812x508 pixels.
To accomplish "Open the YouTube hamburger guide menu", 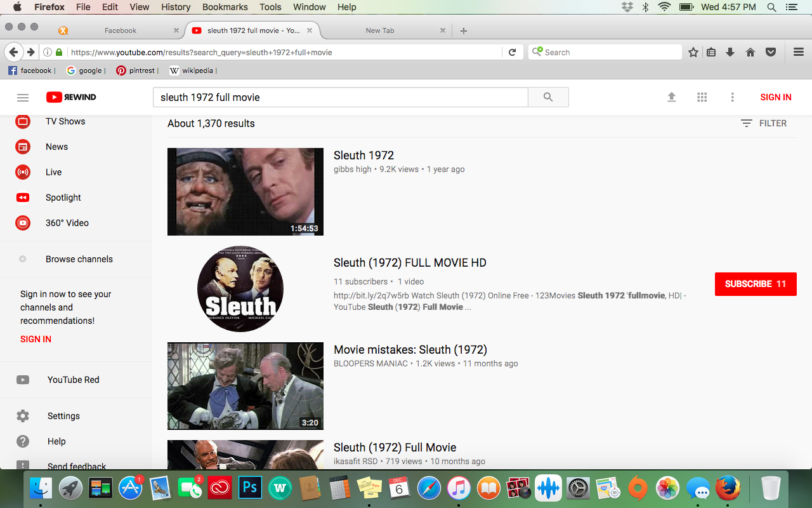I will tap(23, 97).
